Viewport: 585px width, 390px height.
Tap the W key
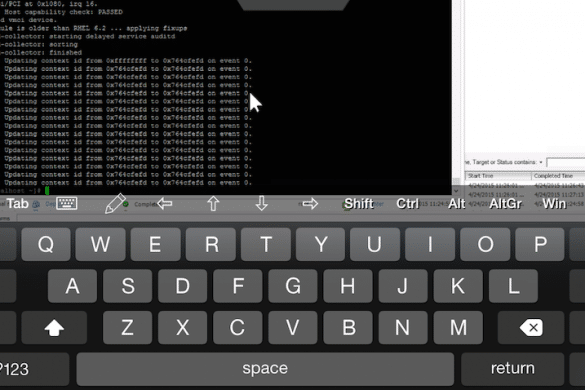pos(100,244)
